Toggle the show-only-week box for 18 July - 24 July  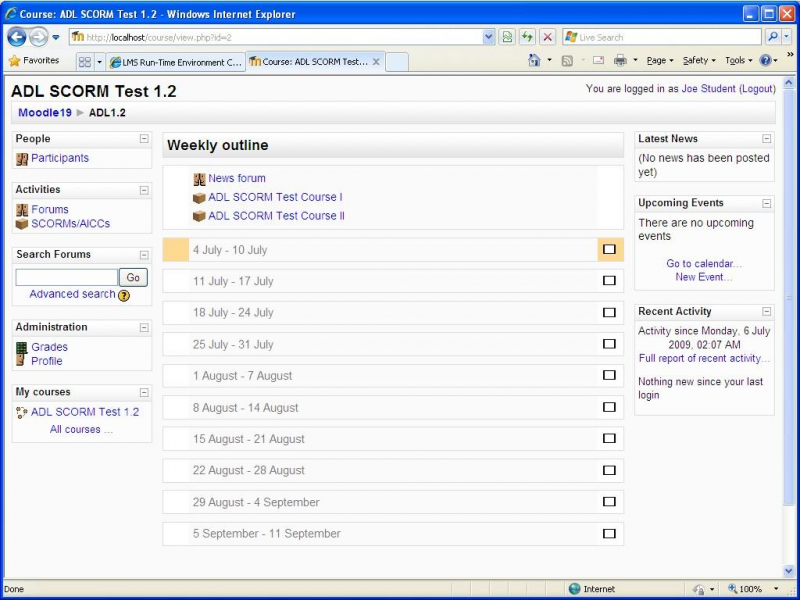(609, 312)
